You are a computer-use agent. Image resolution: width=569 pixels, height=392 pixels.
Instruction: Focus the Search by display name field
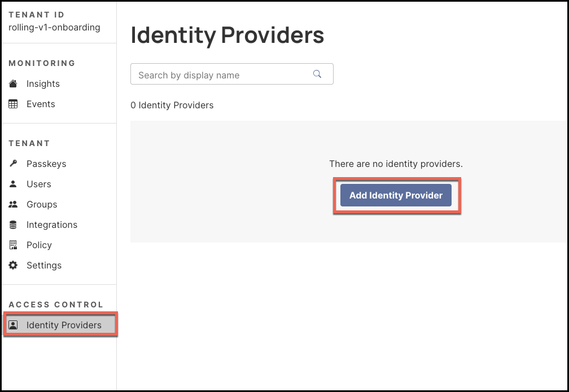[220, 74]
